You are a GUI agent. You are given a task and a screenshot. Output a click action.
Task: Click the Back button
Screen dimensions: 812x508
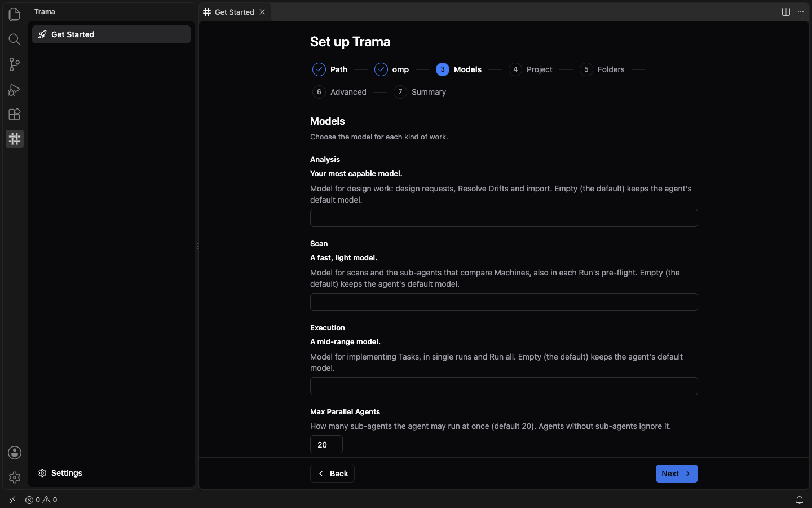point(332,474)
